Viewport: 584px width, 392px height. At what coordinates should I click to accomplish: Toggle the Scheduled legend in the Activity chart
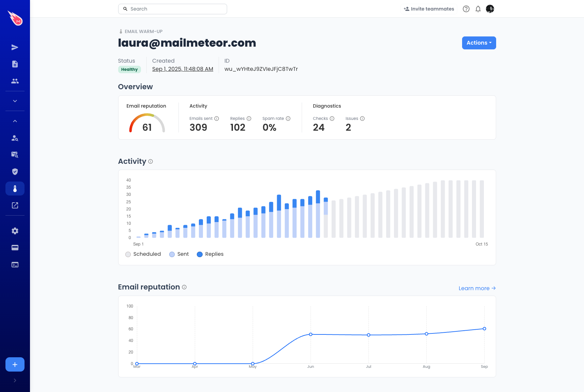click(x=143, y=254)
